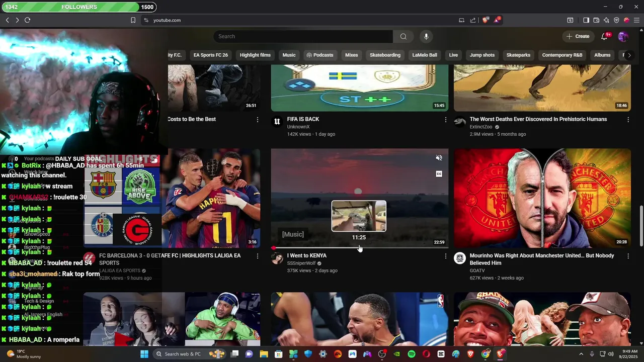Open the Leo AI sparkle icon
644x362 pixels.
coord(606,20)
